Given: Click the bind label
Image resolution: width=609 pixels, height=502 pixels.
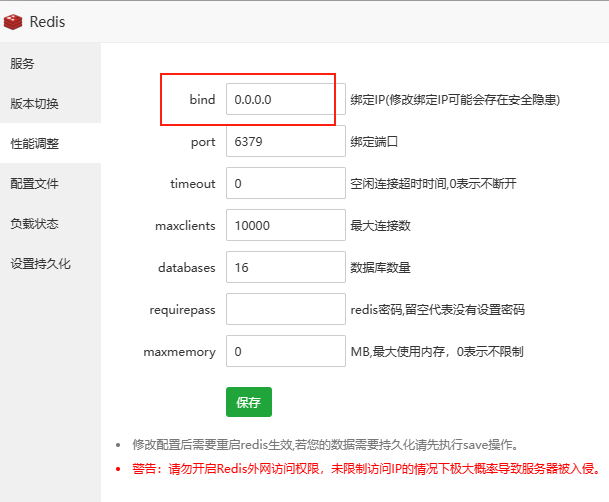Looking at the screenshot, I should pyautogui.click(x=202, y=99).
